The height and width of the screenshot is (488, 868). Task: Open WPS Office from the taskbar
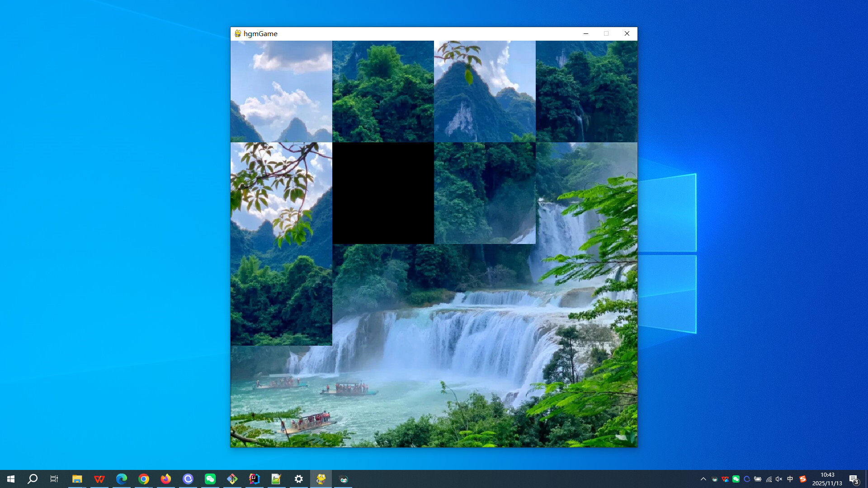point(99,479)
